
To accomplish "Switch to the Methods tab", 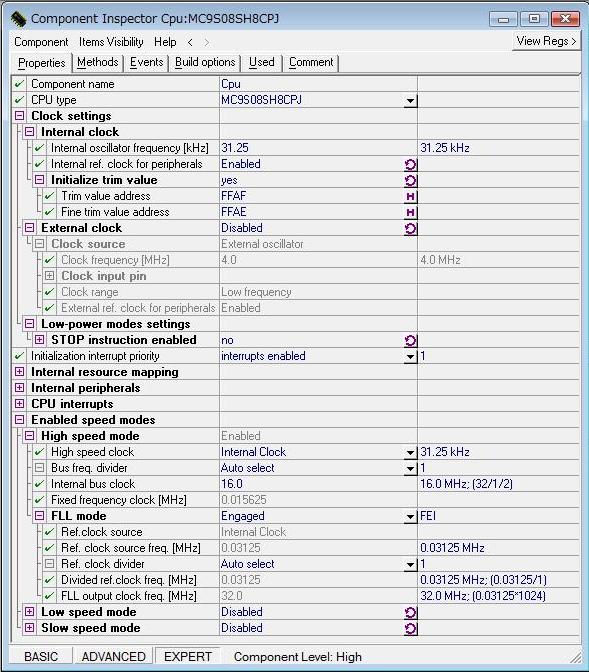I will 98,63.
